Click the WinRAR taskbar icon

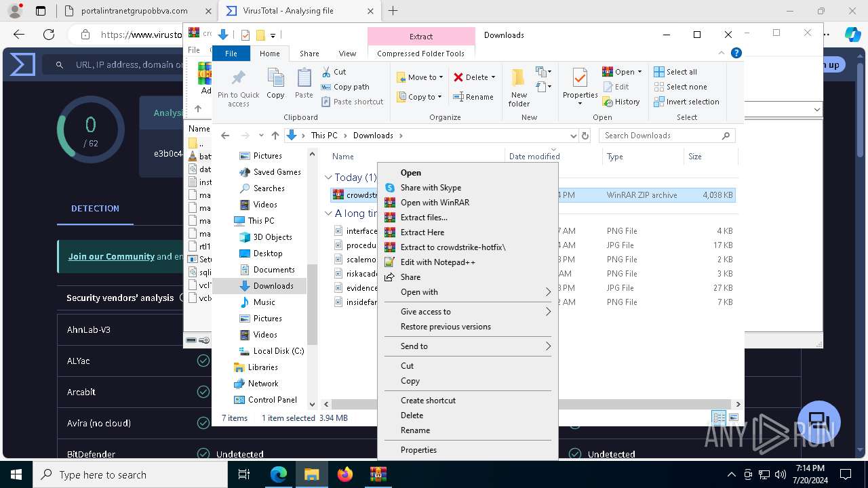click(378, 474)
